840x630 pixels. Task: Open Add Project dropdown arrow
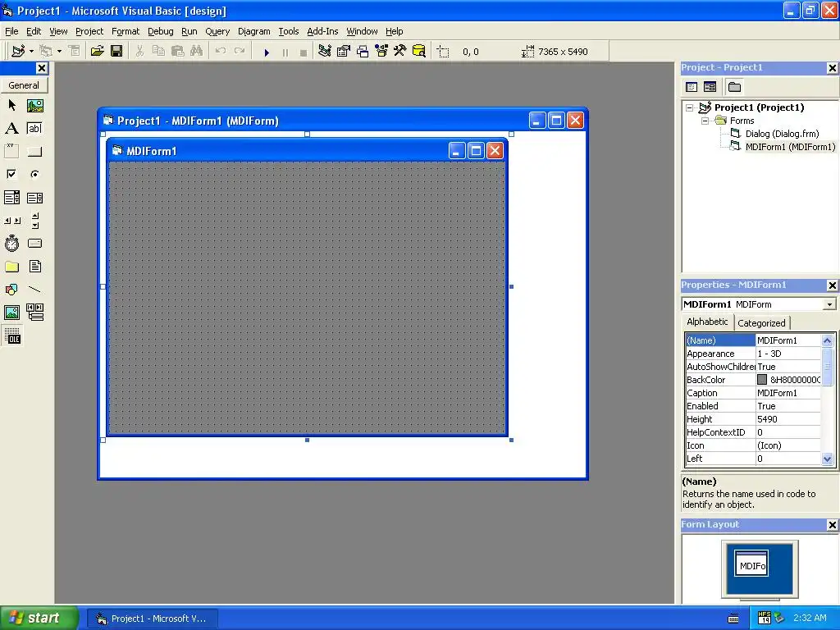tap(31, 51)
